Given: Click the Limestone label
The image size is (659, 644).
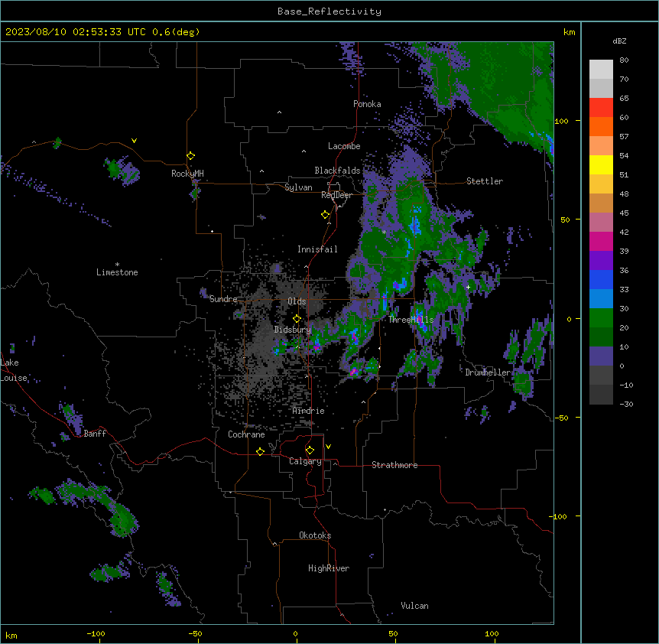Looking at the screenshot, I should [x=117, y=272].
